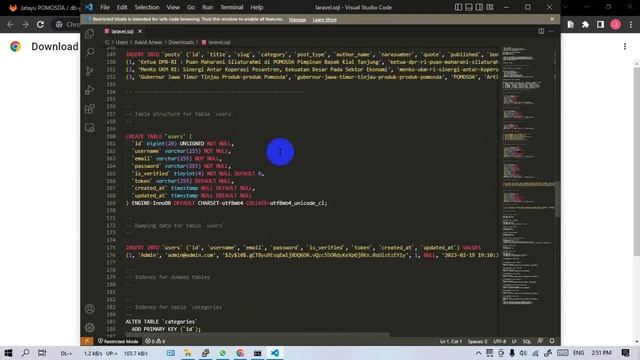
Task: Click the Manage link in banner
Action: [x=297, y=19]
